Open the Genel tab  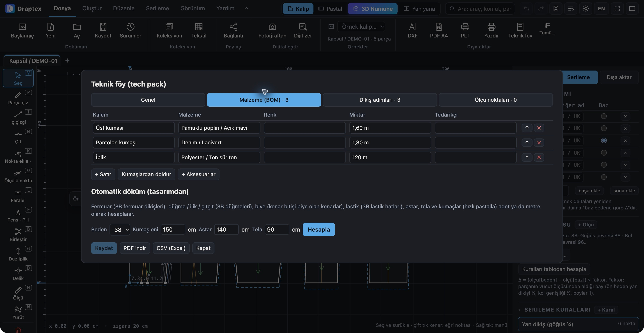click(x=148, y=100)
